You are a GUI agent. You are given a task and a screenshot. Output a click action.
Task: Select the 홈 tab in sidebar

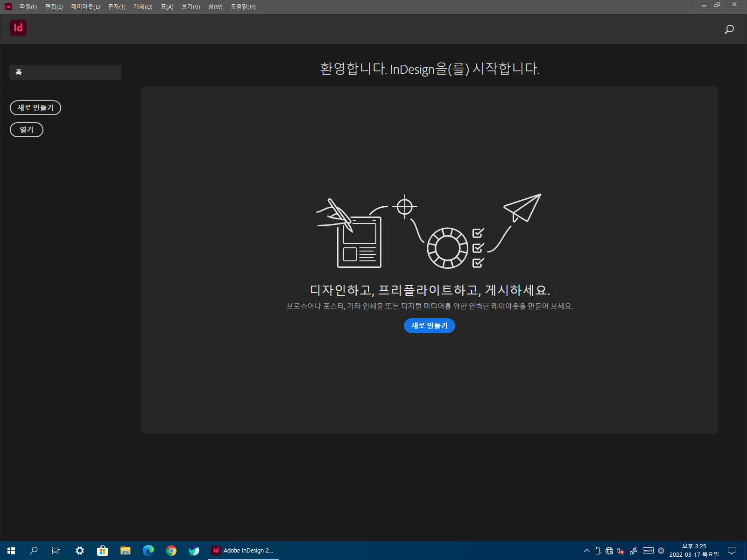(x=66, y=72)
